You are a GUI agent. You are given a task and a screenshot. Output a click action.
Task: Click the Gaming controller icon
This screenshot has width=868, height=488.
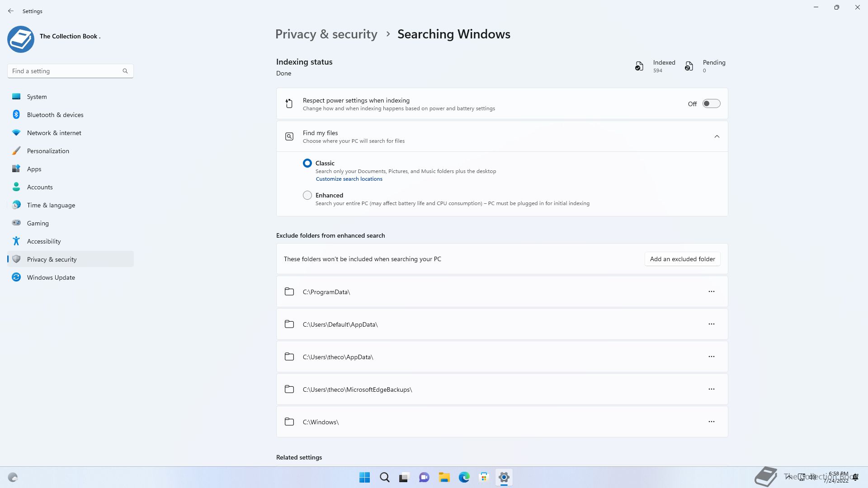(16, 222)
